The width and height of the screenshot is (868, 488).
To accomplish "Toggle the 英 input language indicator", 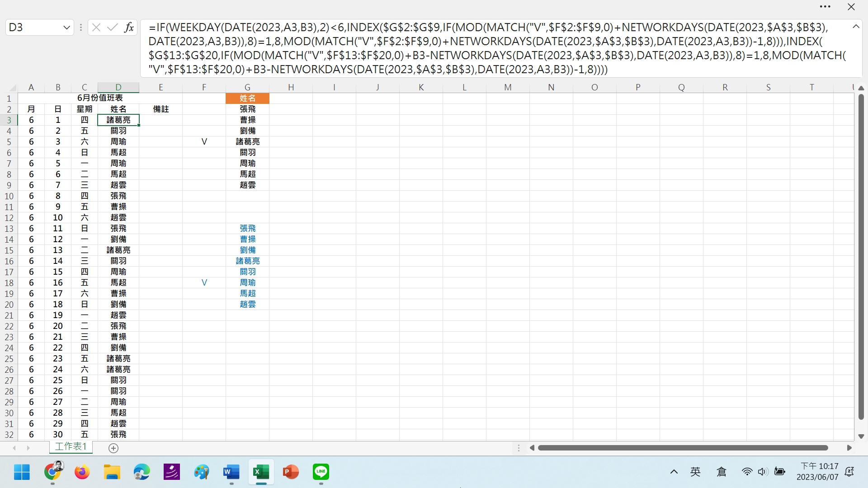I will tap(695, 472).
